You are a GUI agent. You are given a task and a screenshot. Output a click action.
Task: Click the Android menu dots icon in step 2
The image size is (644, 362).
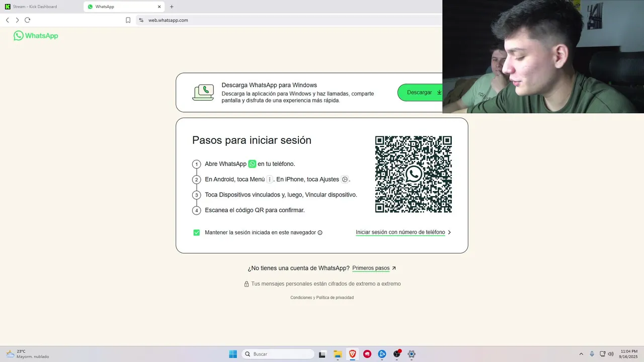pos(270,179)
